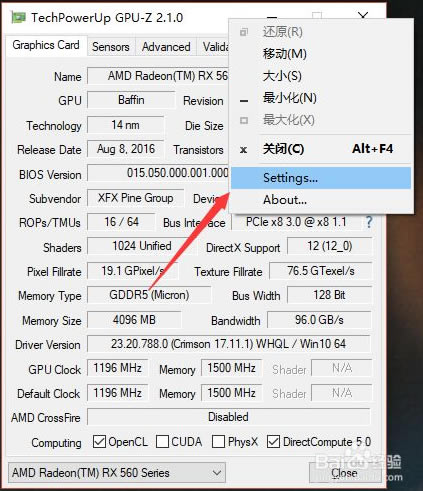Switch to the Sensors tab
The width and height of the screenshot is (423, 491).
tap(111, 47)
